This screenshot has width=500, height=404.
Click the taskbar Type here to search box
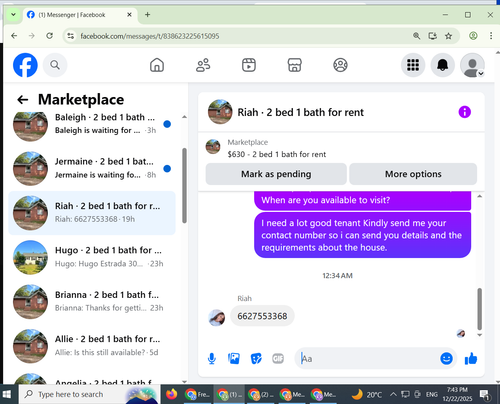click(88, 394)
